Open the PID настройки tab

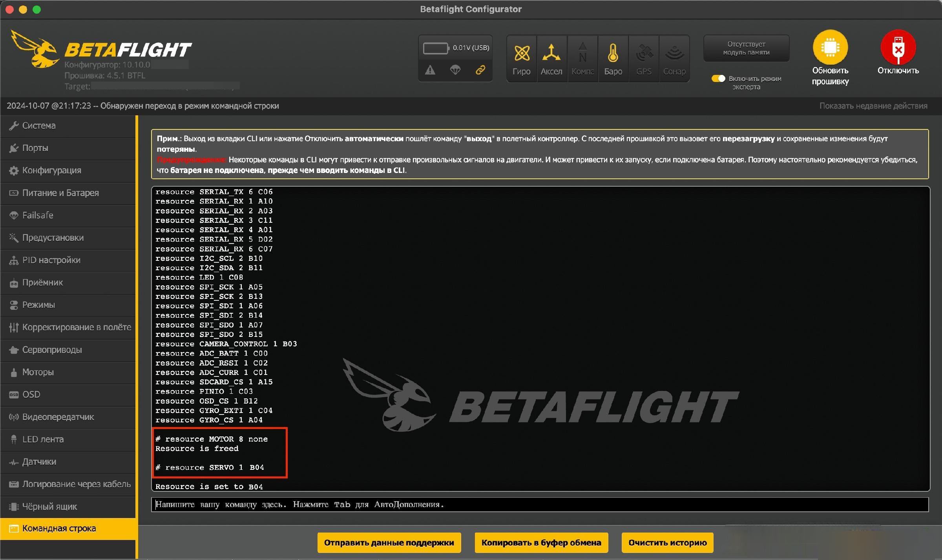tap(68, 260)
